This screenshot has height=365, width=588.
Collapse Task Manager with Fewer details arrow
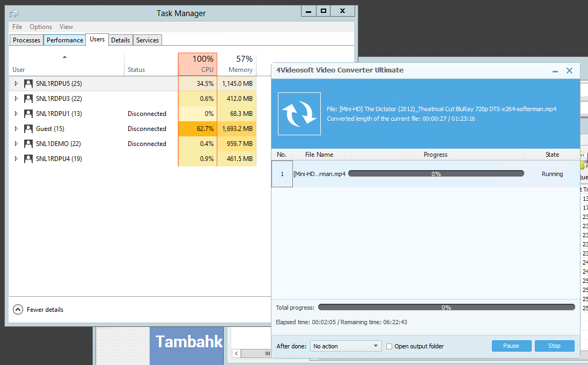(18, 310)
